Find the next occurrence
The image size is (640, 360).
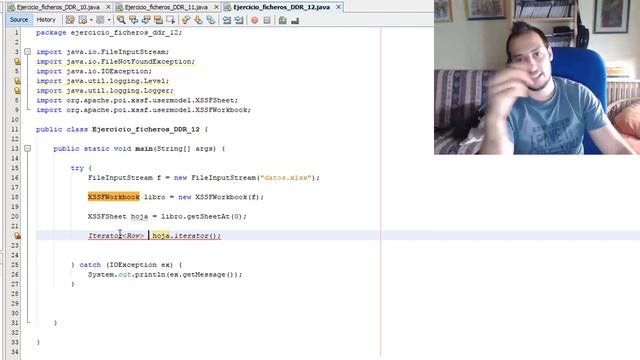(146, 20)
